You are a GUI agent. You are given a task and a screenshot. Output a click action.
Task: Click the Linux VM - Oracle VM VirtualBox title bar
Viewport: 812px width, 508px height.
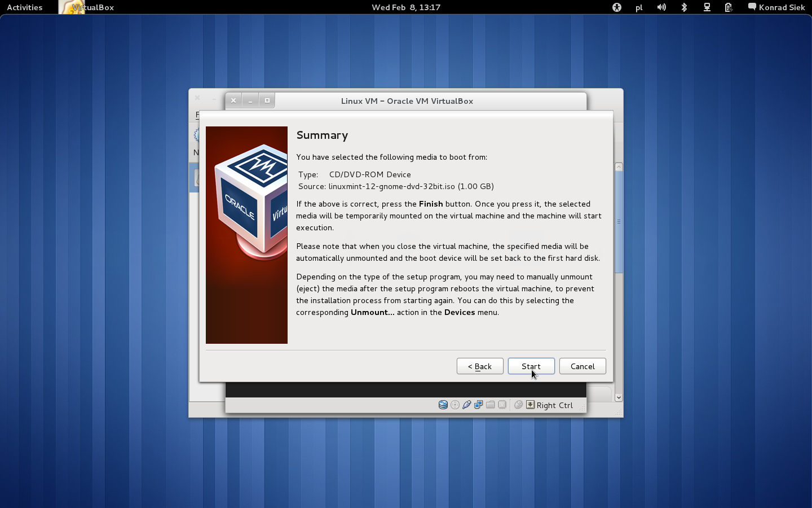point(407,101)
